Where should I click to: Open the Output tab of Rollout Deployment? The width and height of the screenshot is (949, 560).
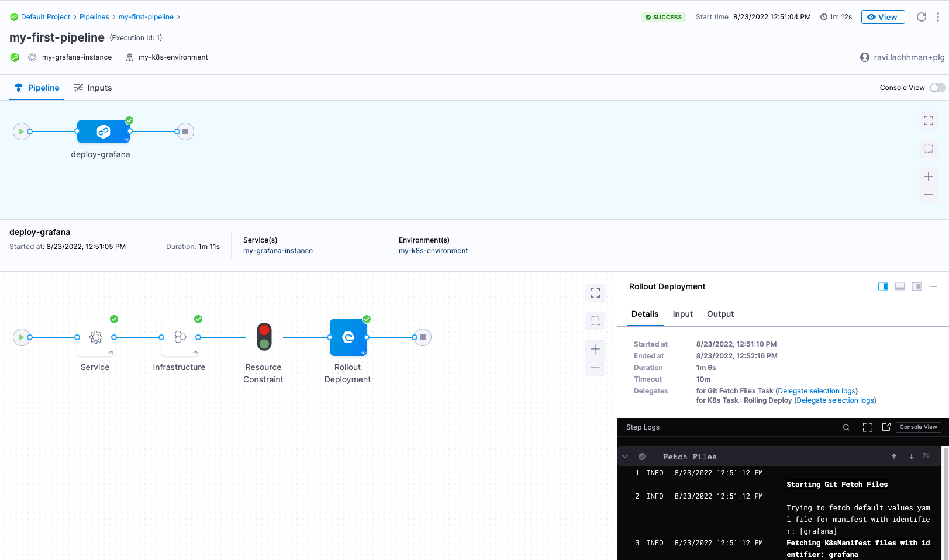click(x=720, y=314)
